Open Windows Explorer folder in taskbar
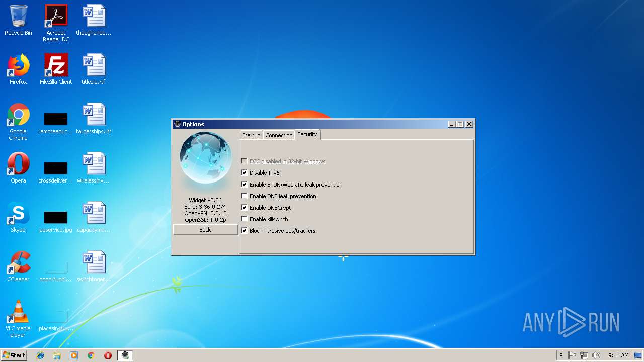 pyautogui.click(x=57, y=355)
